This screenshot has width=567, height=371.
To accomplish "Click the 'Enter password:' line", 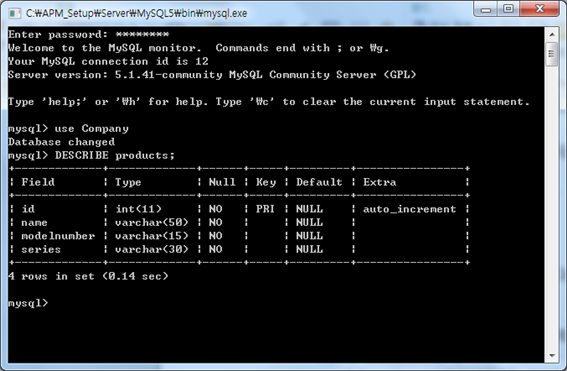I will click(89, 35).
